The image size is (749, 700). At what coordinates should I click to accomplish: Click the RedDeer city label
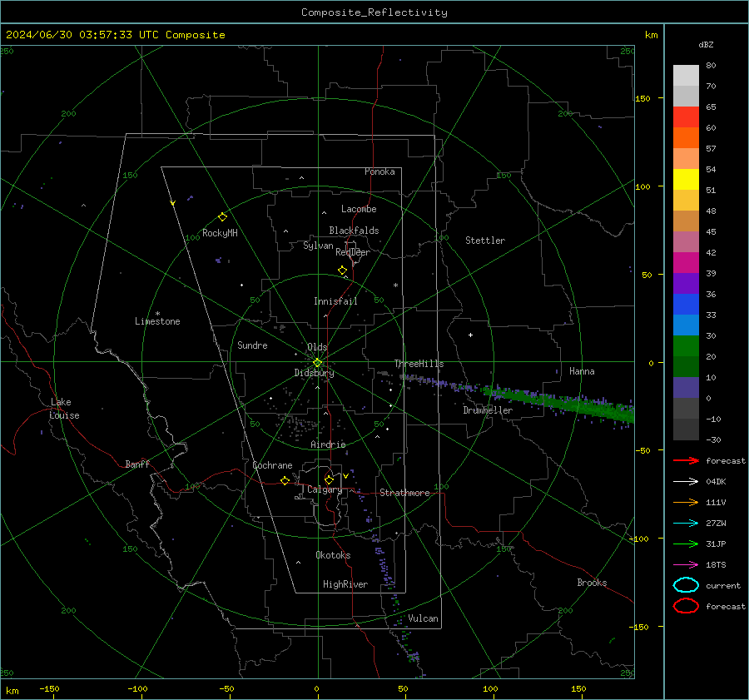tap(353, 252)
